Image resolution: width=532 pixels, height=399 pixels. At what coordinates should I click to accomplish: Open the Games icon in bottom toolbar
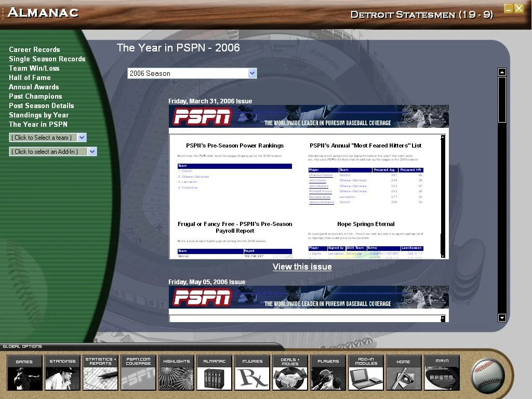click(24, 373)
